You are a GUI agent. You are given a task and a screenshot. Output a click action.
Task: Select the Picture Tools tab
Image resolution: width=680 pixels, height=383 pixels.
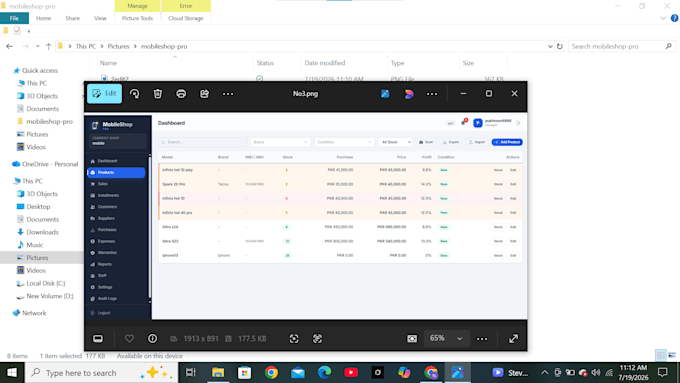137,18
